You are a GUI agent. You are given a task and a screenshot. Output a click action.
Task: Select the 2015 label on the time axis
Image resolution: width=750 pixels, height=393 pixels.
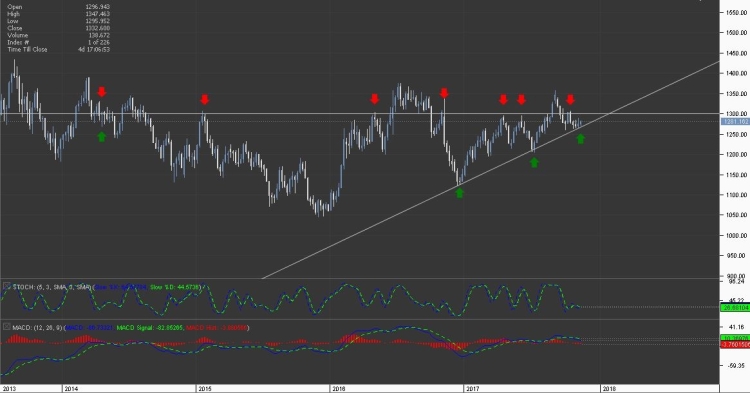pos(205,389)
